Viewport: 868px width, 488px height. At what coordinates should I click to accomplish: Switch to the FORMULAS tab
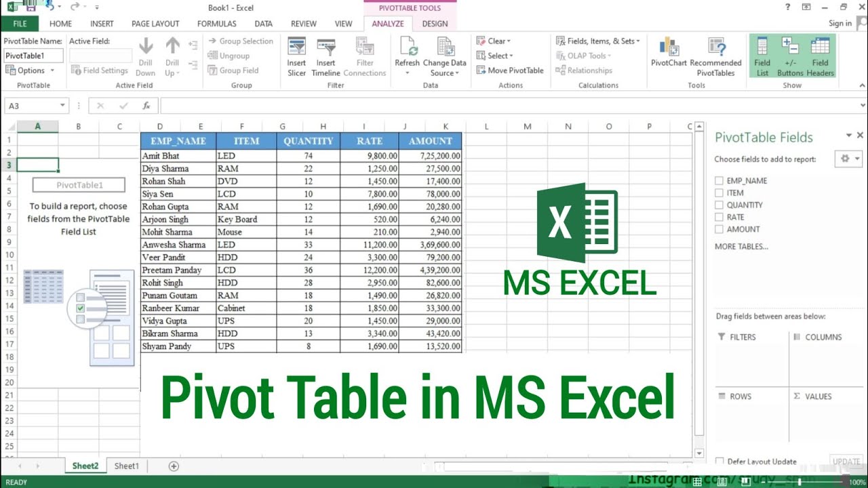[217, 24]
